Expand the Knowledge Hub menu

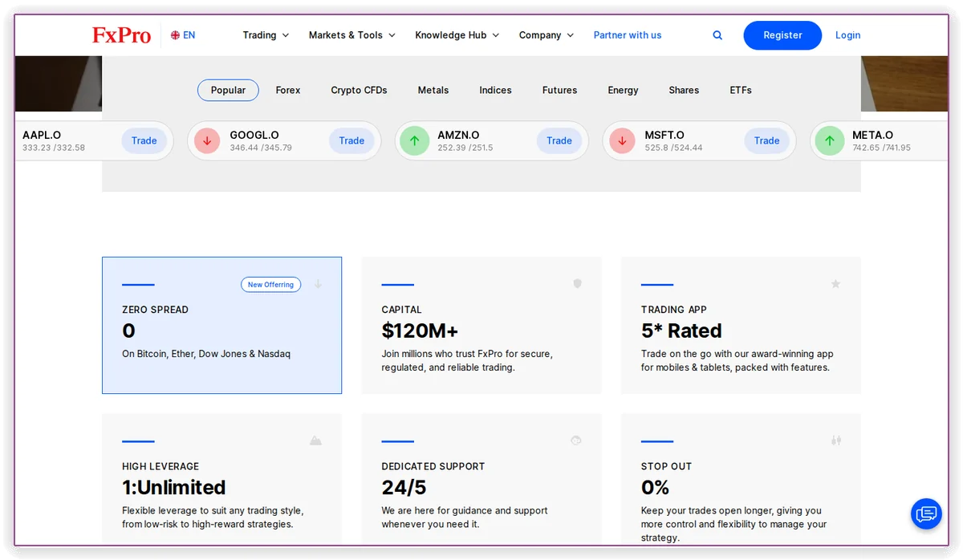457,35
